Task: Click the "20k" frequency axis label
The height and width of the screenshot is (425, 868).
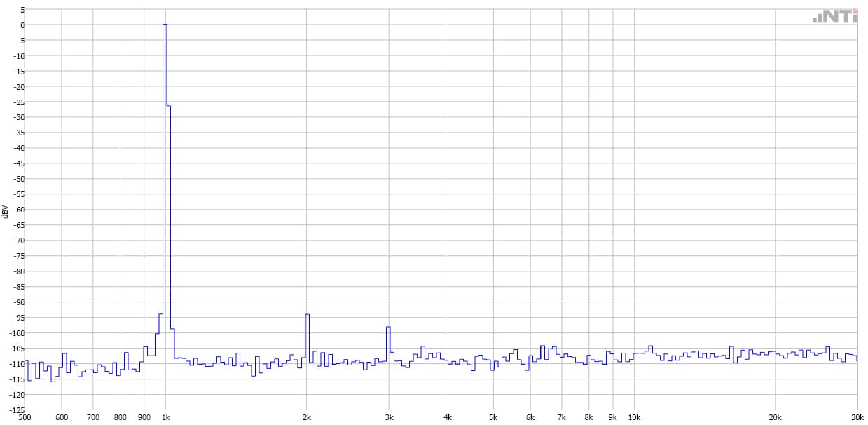Action: tap(776, 417)
